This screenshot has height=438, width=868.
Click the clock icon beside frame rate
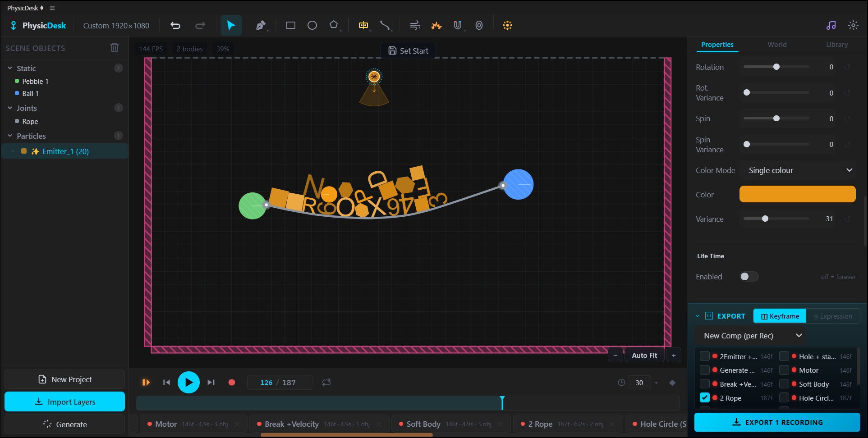pos(621,383)
